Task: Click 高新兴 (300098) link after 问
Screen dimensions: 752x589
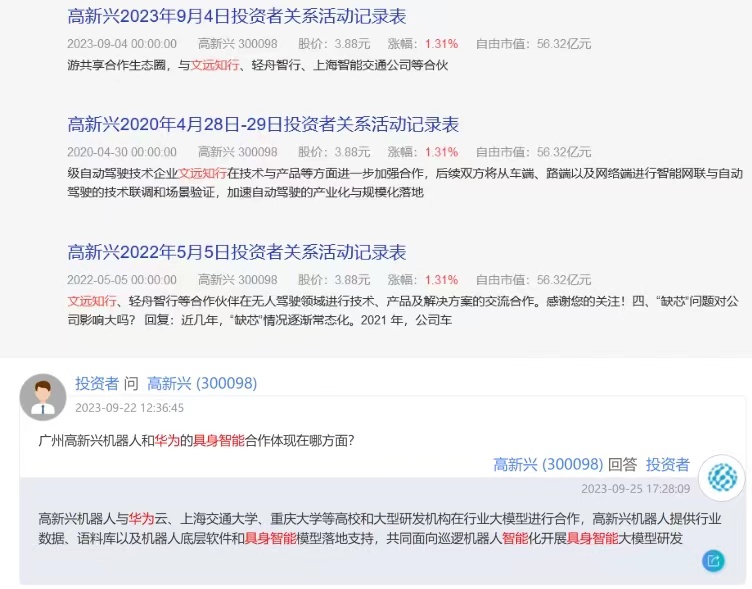Action: (x=202, y=383)
